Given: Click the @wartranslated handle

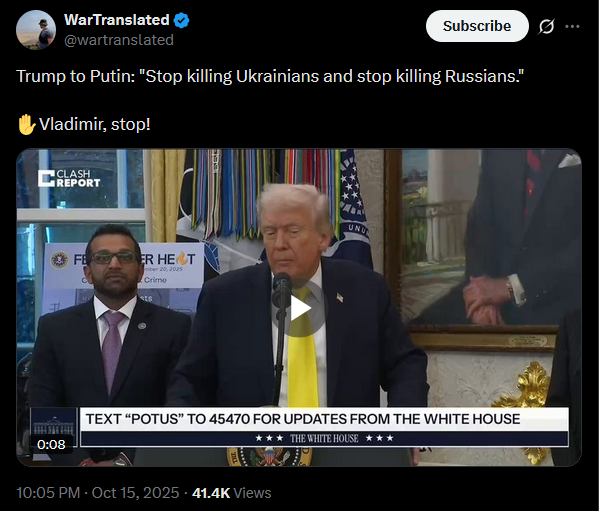Looking at the screenshot, I should [119, 40].
